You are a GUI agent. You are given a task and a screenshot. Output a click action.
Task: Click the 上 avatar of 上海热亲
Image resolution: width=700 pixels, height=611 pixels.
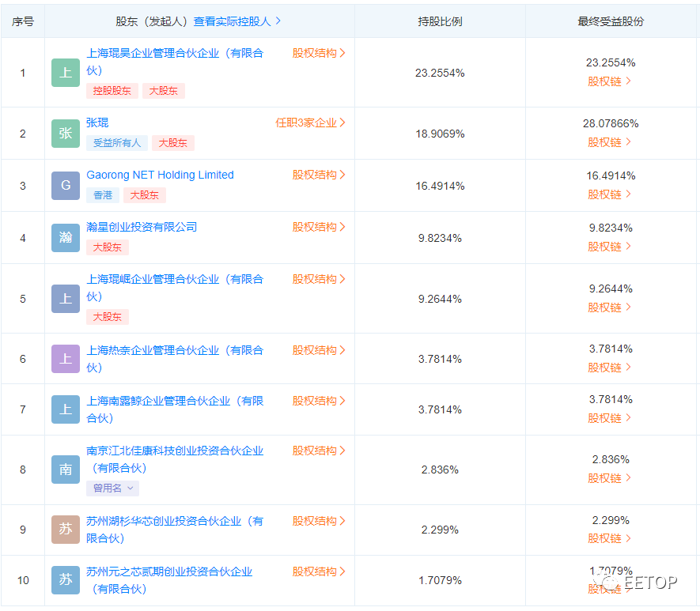65,358
